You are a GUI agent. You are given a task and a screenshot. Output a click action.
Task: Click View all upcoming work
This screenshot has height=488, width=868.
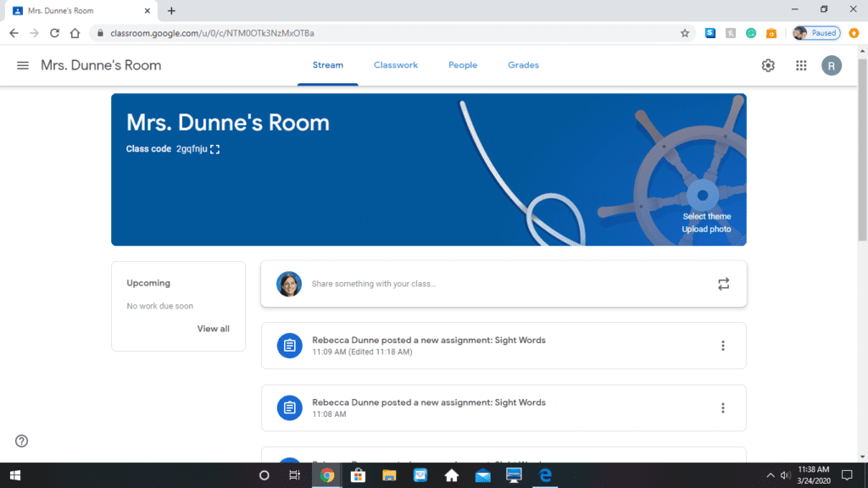pos(213,329)
